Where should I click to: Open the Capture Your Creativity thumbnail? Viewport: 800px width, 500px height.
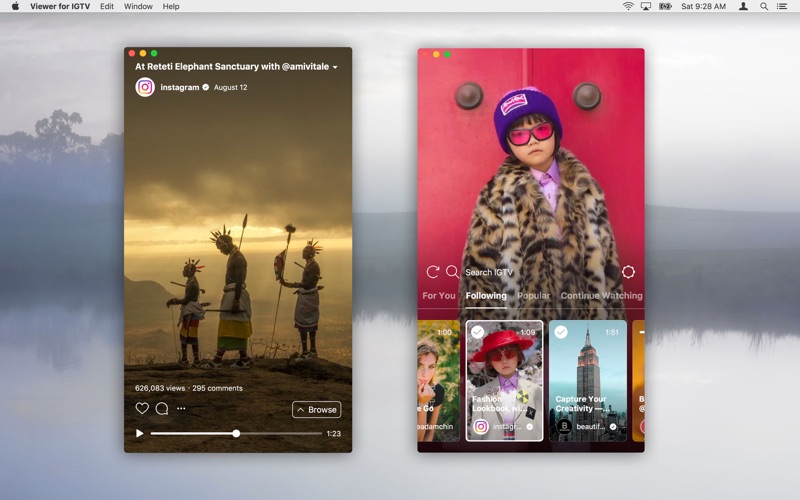point(588,381)
